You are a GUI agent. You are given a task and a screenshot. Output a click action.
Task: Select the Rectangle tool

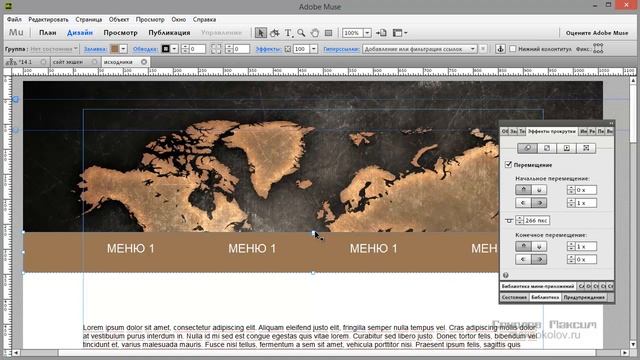coord(328,33)
